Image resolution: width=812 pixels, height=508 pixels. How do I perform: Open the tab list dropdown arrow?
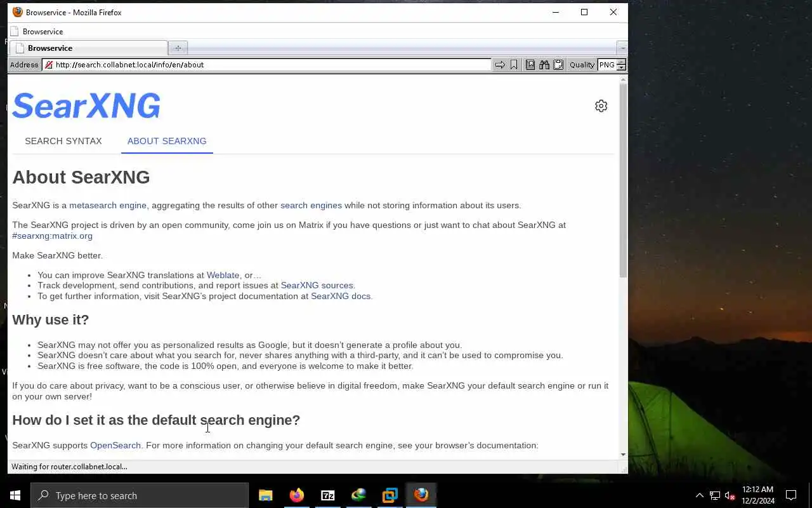coord(622,48)
